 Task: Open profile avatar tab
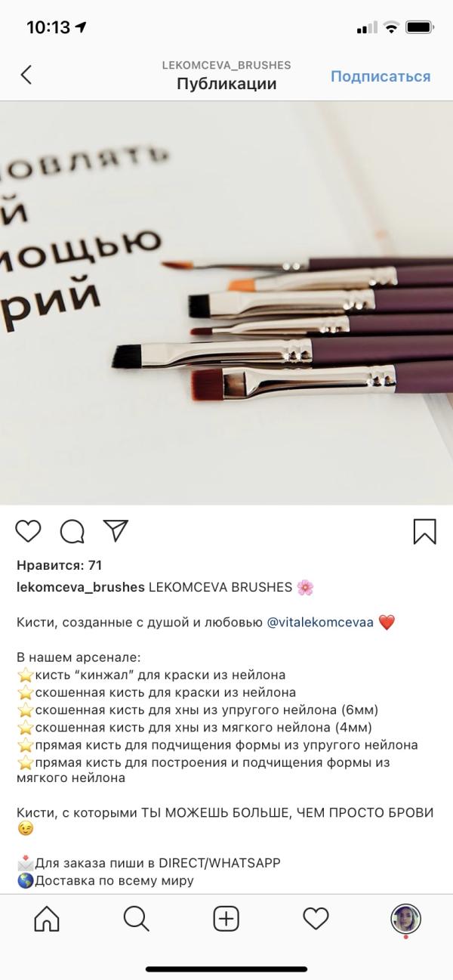pos(405,920)
